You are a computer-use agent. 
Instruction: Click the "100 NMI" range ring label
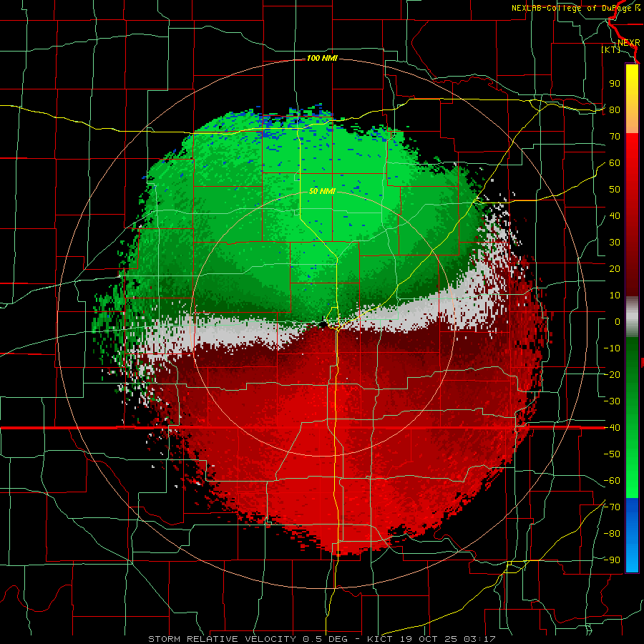[x=322, y=59]
